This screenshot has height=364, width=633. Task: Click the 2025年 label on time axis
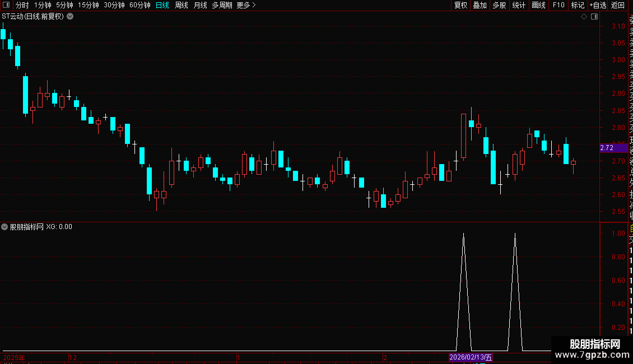[x=14, y=357]
